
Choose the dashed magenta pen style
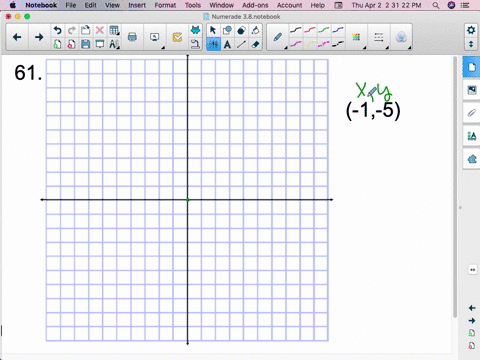(x=324, y=44)
